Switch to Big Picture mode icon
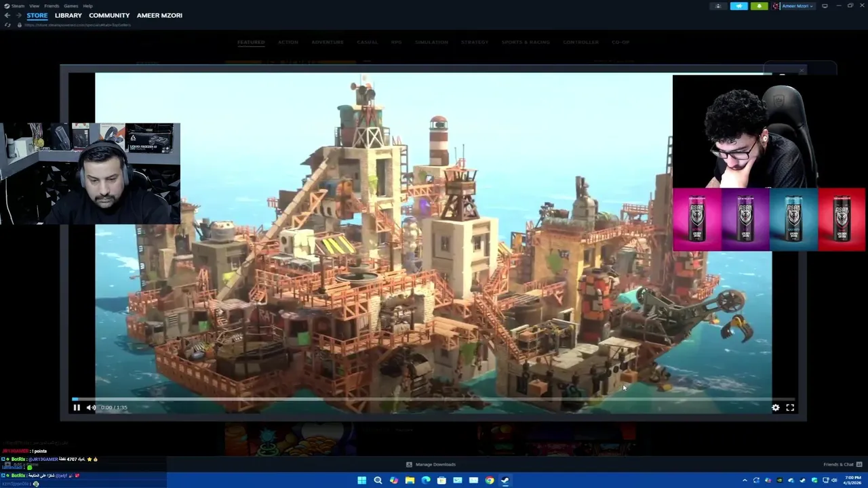This screenshot has width=868, height=488. (825, 6)
